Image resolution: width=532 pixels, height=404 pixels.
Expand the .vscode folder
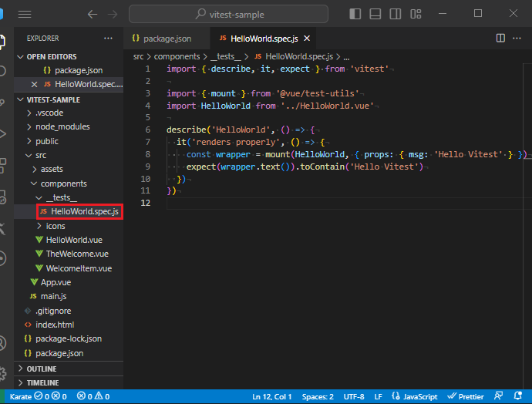tap(69, 113)
